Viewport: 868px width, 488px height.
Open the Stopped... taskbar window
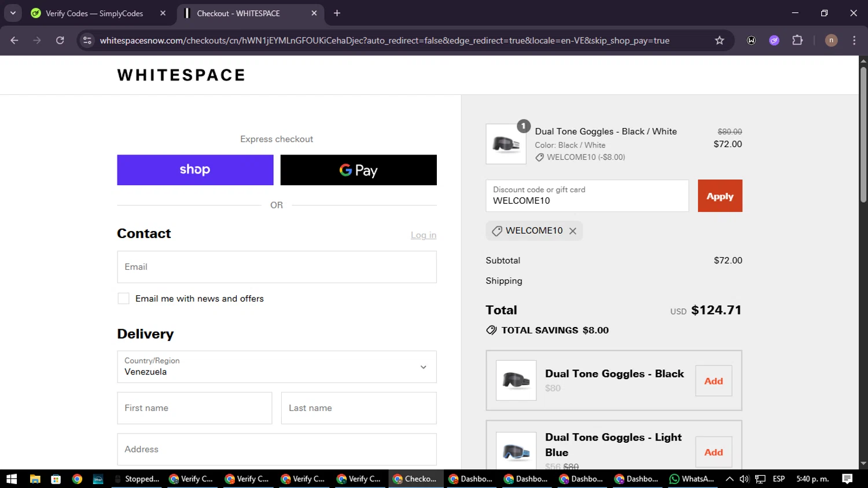pyautogui.click(x=137, y=479)
